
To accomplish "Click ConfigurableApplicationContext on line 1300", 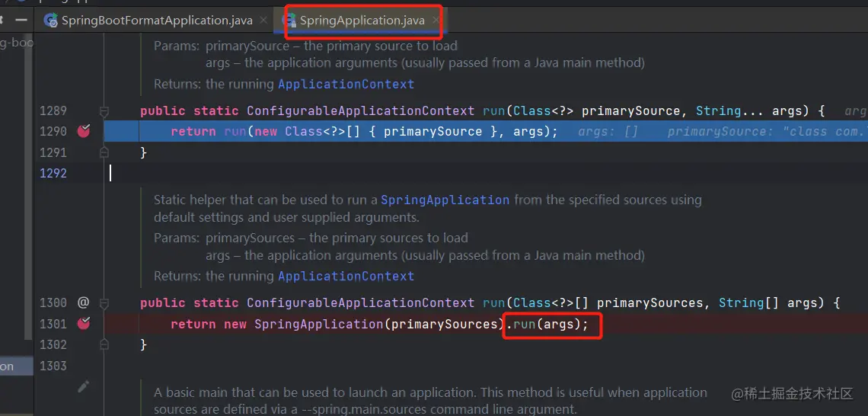I will (x=360, y=303).
